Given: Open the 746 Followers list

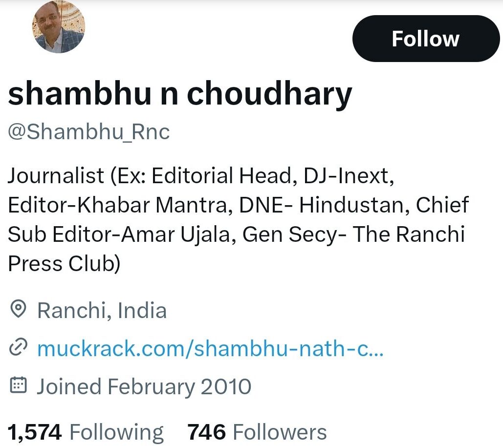Looking at the screenshot, I should tap(257, 432).
